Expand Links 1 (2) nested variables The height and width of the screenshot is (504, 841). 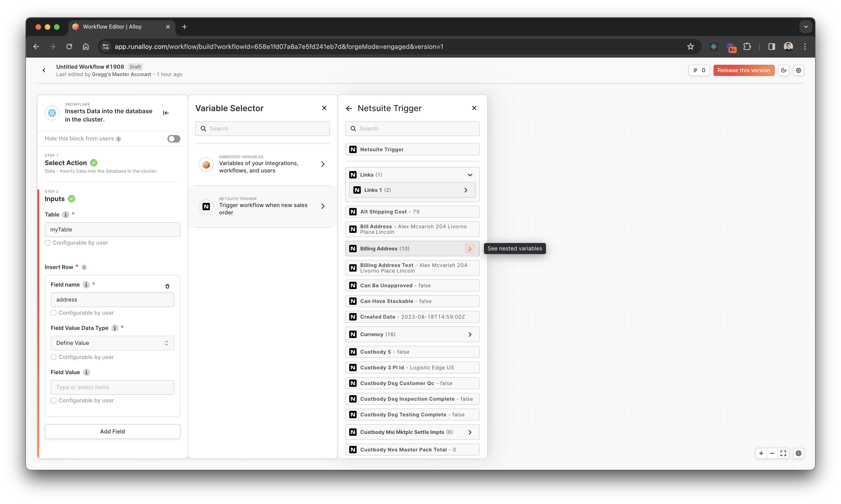[x=466, y=190]
